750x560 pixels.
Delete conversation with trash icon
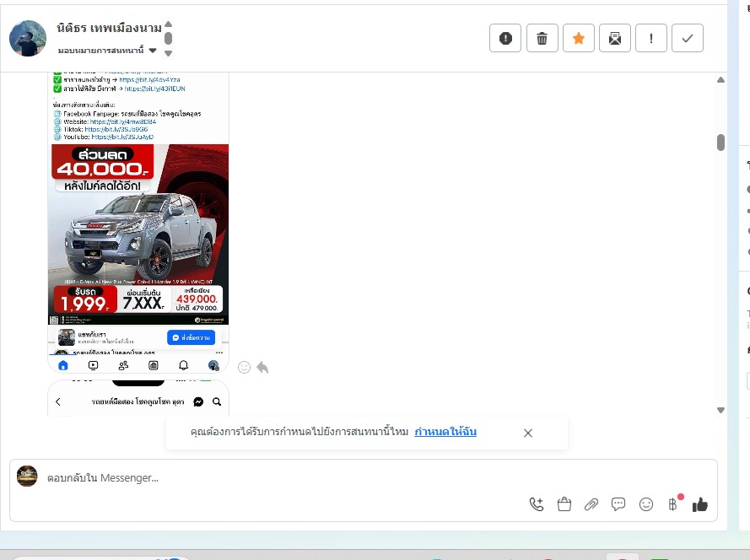[542, 38]
